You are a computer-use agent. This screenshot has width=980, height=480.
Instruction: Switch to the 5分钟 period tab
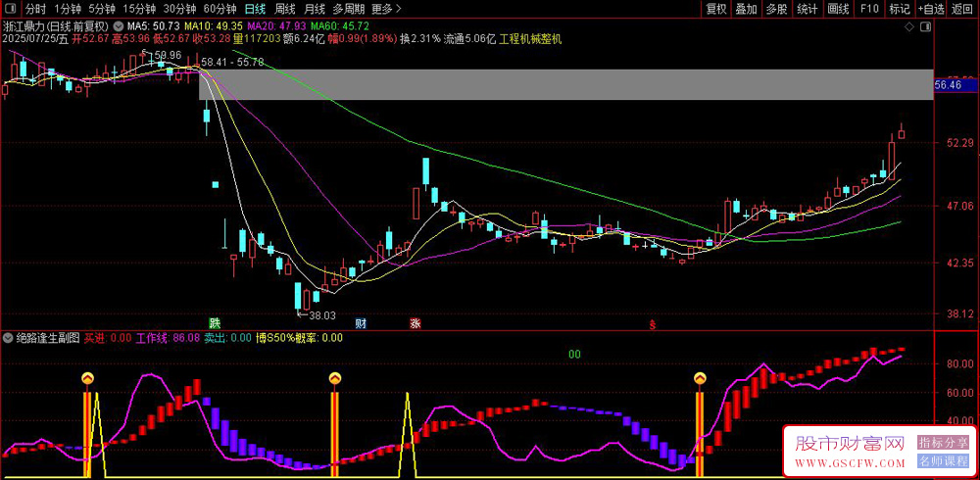[101, 9]
